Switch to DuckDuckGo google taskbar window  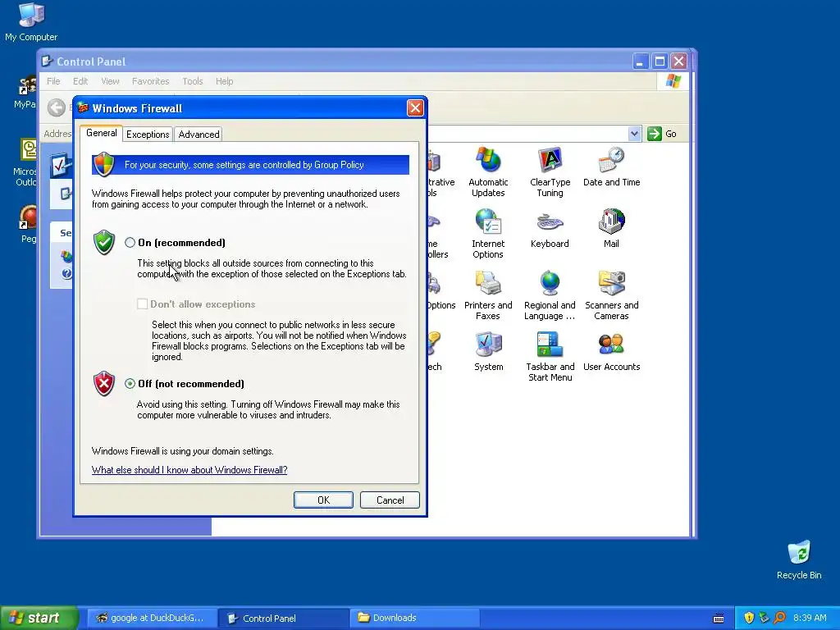151,618
